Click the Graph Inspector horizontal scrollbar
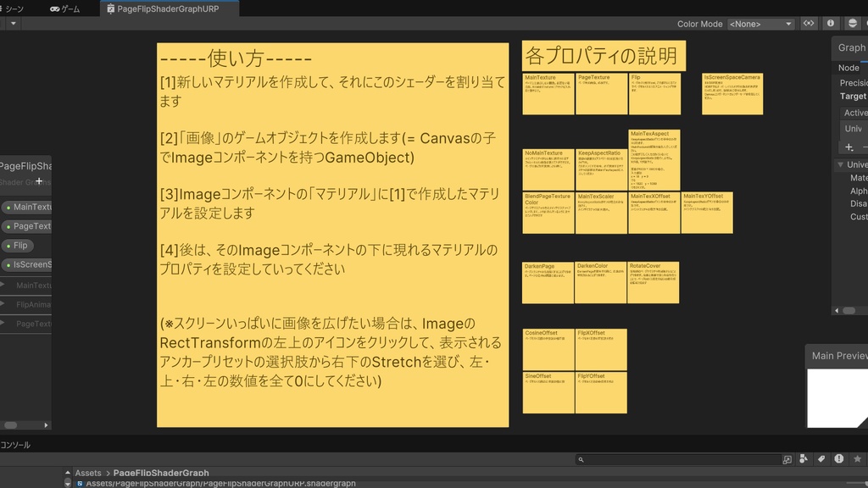 (849, 310)
